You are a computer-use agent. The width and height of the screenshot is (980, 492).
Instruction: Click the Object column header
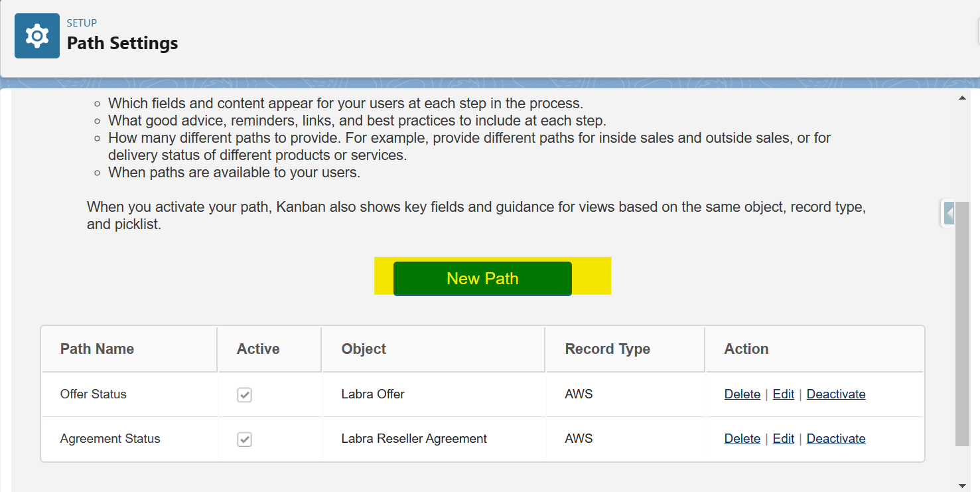[x=433, y=349]
